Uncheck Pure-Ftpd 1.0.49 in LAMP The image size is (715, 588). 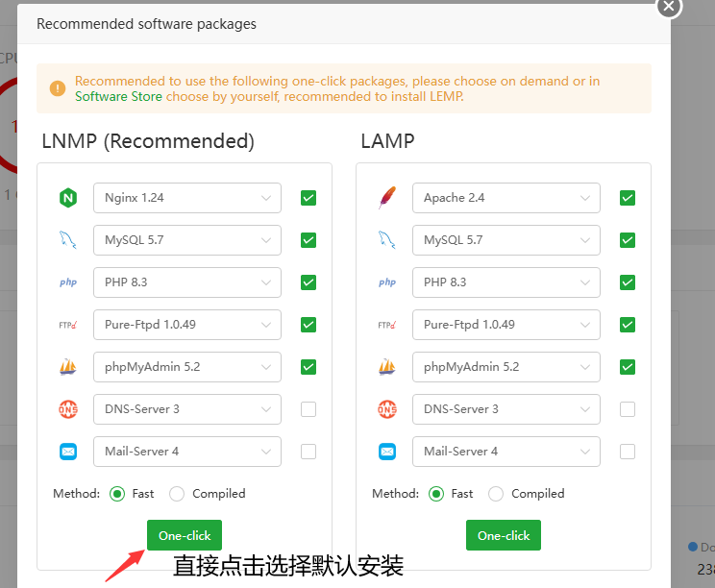[628, 325]
